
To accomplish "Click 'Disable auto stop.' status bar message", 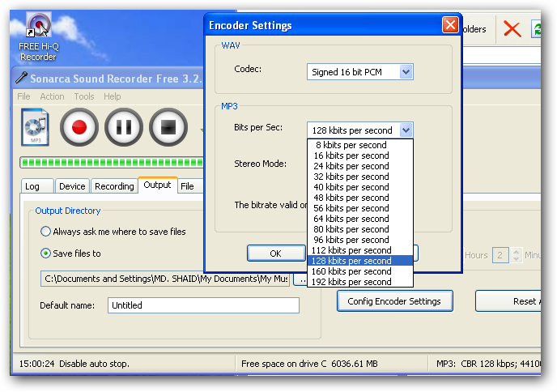I will [94, 364].
